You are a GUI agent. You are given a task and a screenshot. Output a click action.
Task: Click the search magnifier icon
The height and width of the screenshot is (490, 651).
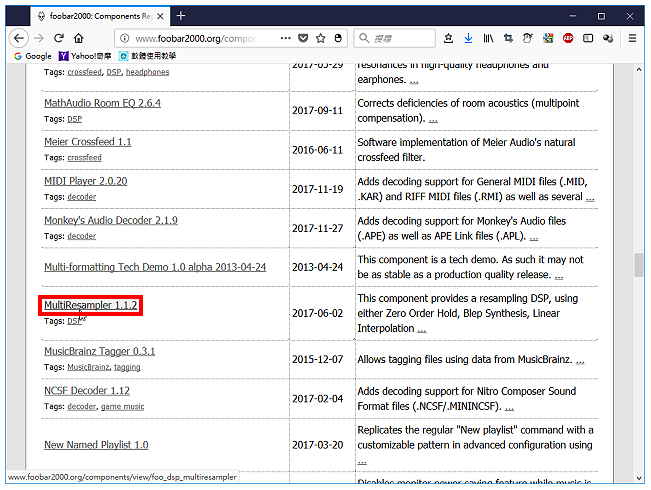click(364, 38)
